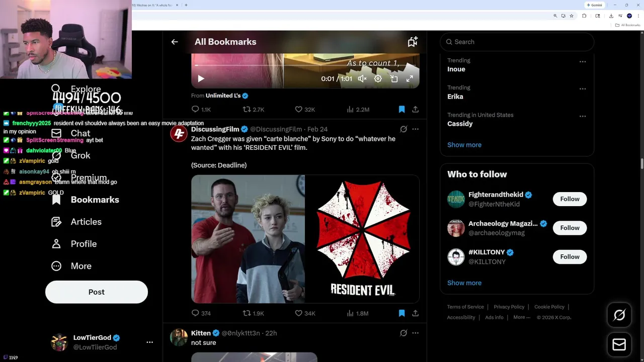This screenshot has height=362, width=644.
Task: Enter fullscreen on the video player
Action: pyautogui.click(x=410, y=78)
